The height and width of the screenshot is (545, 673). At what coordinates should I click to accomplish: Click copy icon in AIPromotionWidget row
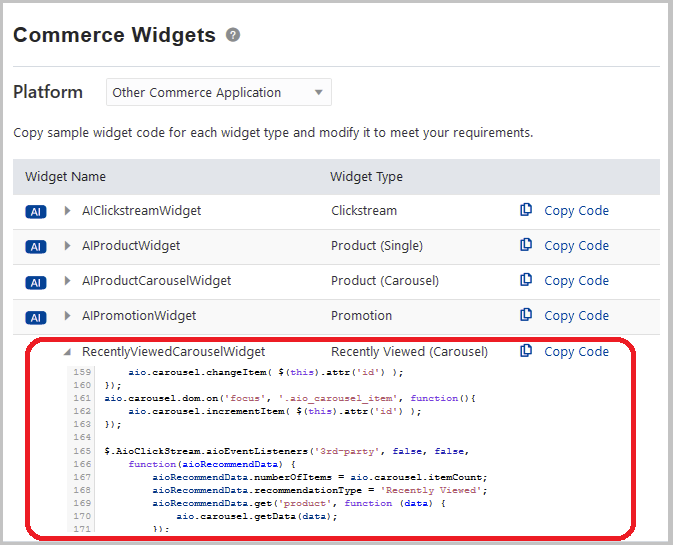pyautogui.click(x=526, y=315)
